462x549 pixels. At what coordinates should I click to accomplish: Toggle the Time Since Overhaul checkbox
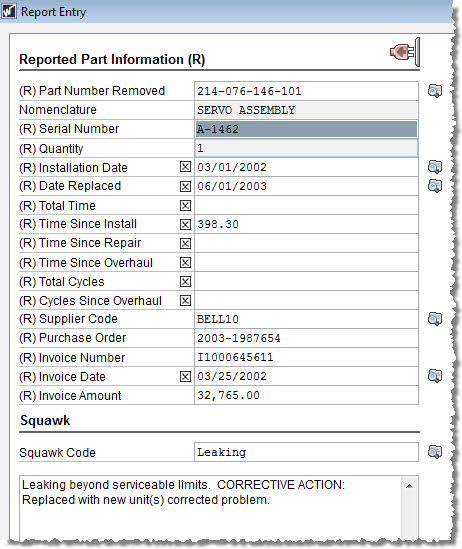click(x=185, y=263)
